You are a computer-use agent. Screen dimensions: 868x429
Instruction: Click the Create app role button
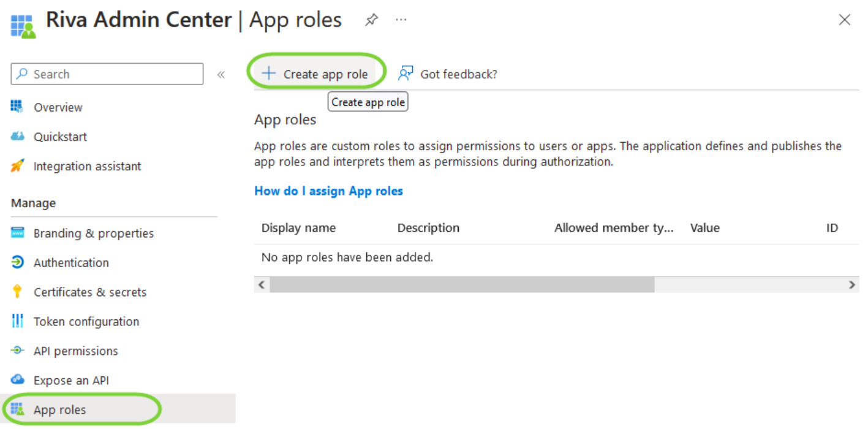coord(315,74)
